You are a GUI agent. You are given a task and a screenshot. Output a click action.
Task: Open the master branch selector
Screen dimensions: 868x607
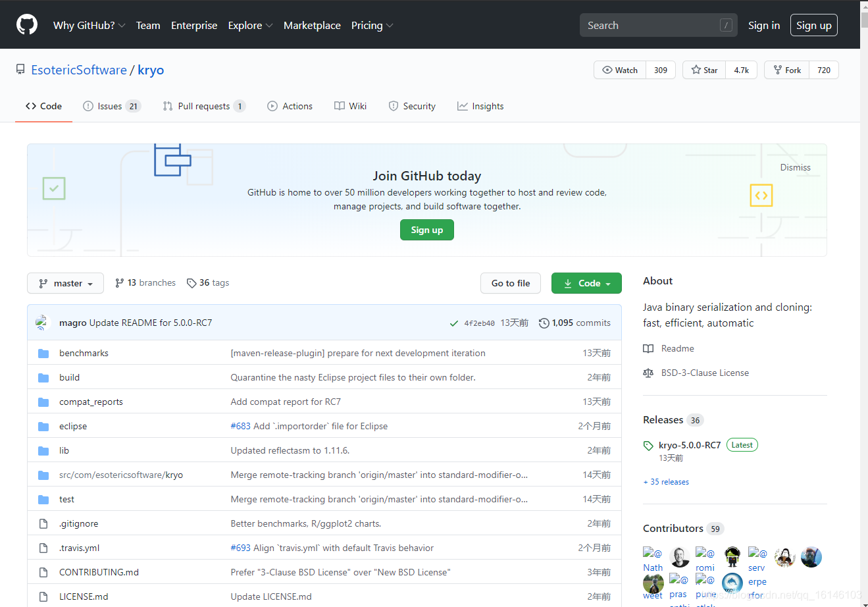[65, 283]
